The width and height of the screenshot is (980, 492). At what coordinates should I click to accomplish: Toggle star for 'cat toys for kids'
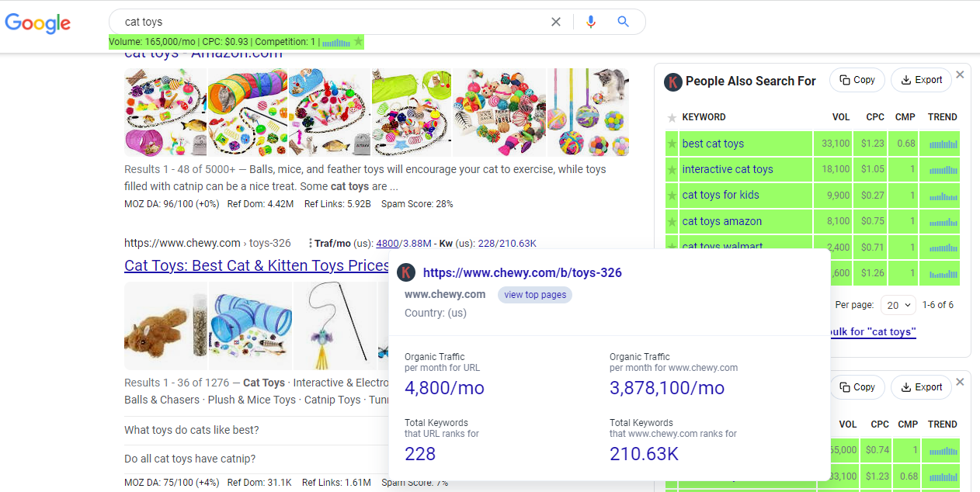(672, 195)
